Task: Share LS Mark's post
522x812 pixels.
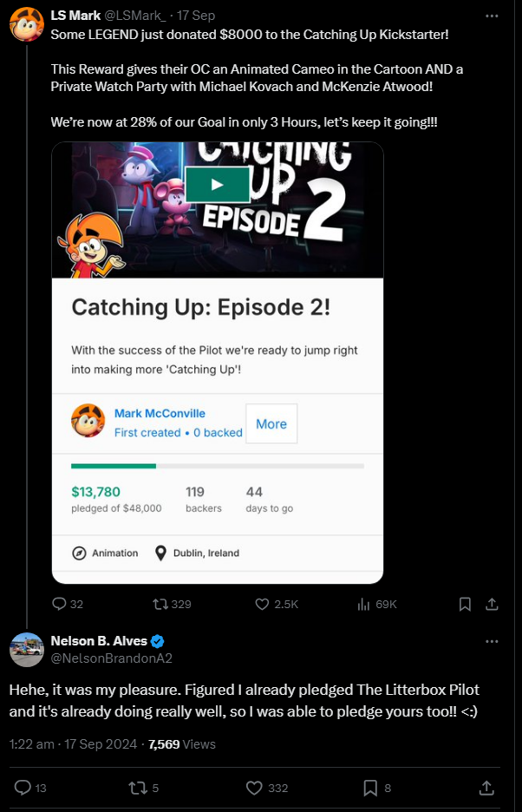Action: [x=491, y=604]
